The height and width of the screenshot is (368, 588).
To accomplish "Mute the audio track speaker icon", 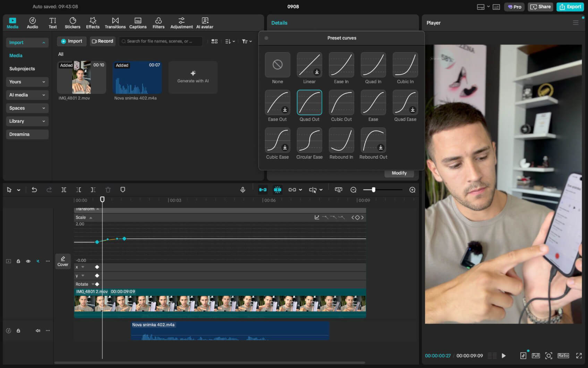I will click(x=38, y=331).
